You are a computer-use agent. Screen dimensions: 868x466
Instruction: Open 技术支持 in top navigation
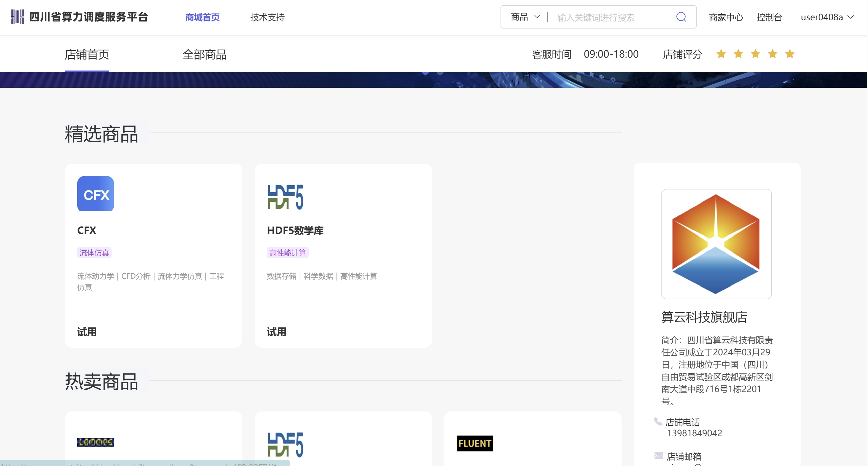[267, 17]
